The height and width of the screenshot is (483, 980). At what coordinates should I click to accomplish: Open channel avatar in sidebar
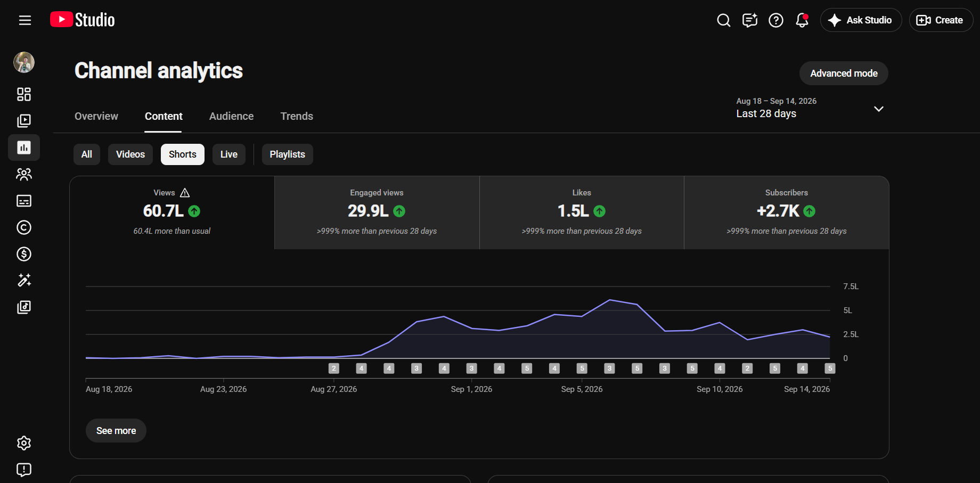pyautogui.click(x=24, y=62)
